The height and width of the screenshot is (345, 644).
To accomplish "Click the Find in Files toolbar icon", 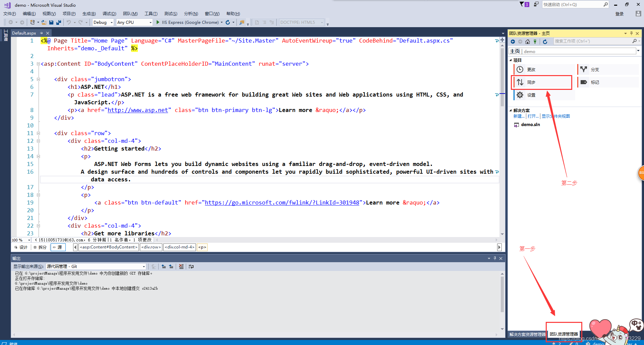I will pos(242,22).
